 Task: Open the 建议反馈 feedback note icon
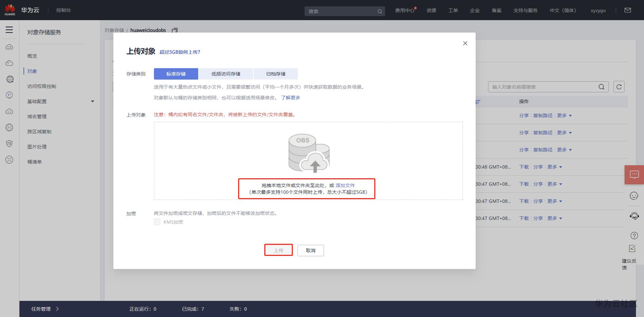tap(632, 248)
